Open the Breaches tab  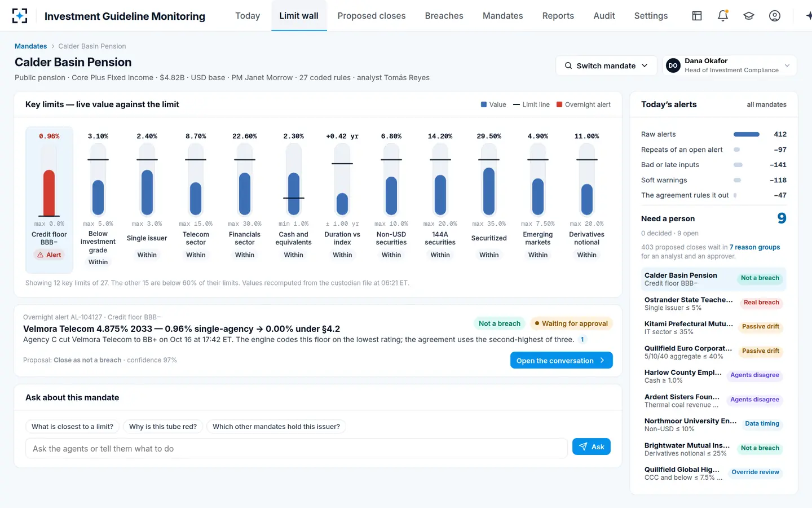pos(444,16)
